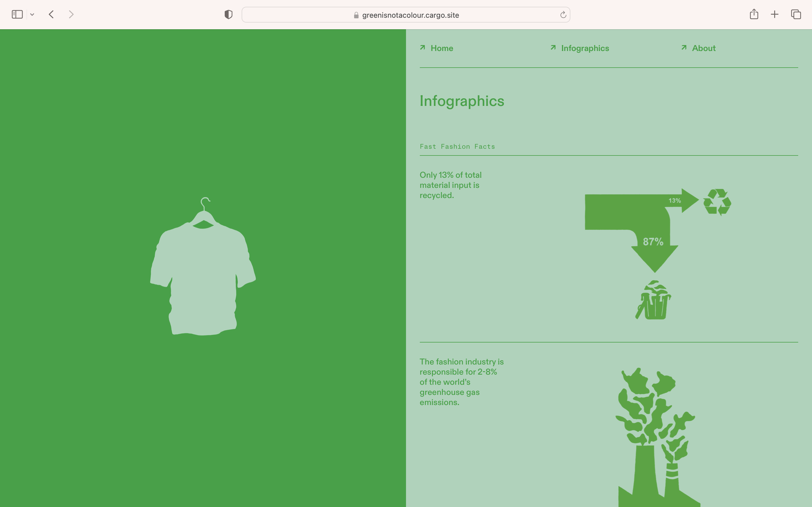Click the recycling symbol graphic
Image resolution: width=812 pixels, height=507 pixels.
[x=717, y=202]
